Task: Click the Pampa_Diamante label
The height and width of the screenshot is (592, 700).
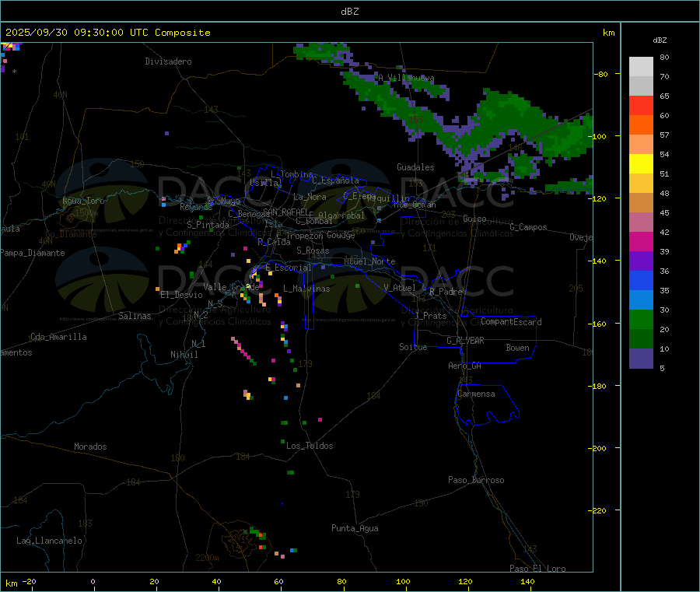Action: click(x=33, y=253)
